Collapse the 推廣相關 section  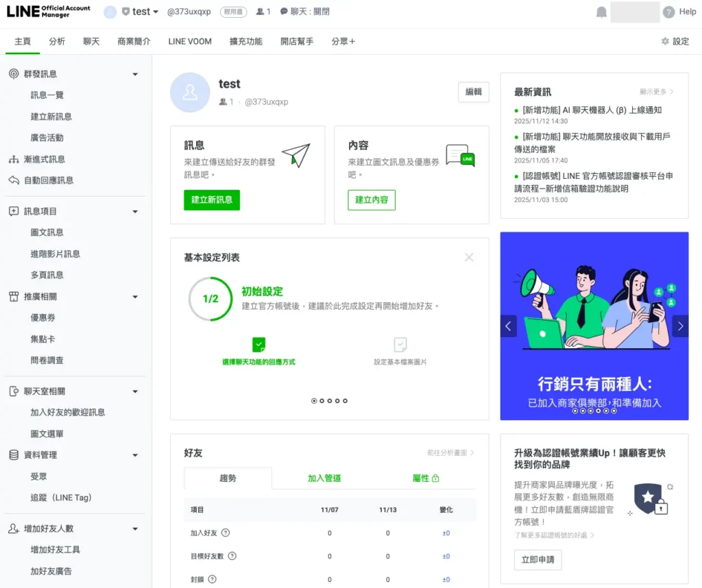click(135, 297)
